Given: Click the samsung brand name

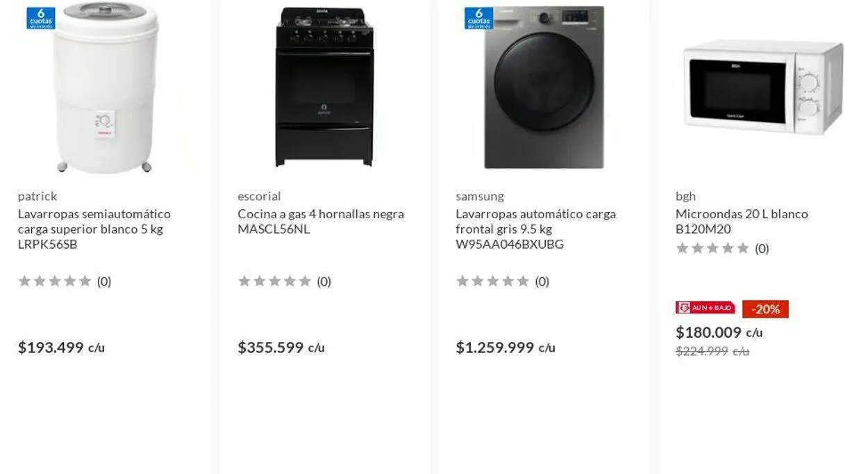Looking at the screenshot, I should (480, 197).
